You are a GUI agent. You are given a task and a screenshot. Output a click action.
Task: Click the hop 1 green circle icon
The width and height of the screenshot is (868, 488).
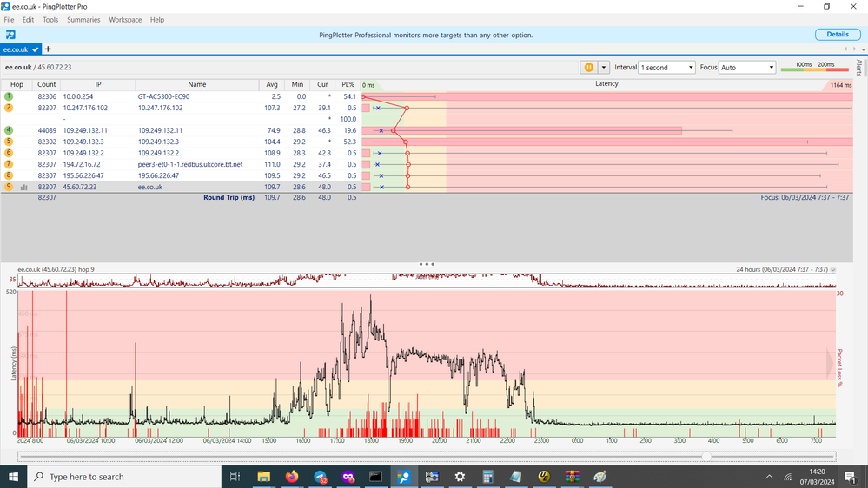point(9,96)
